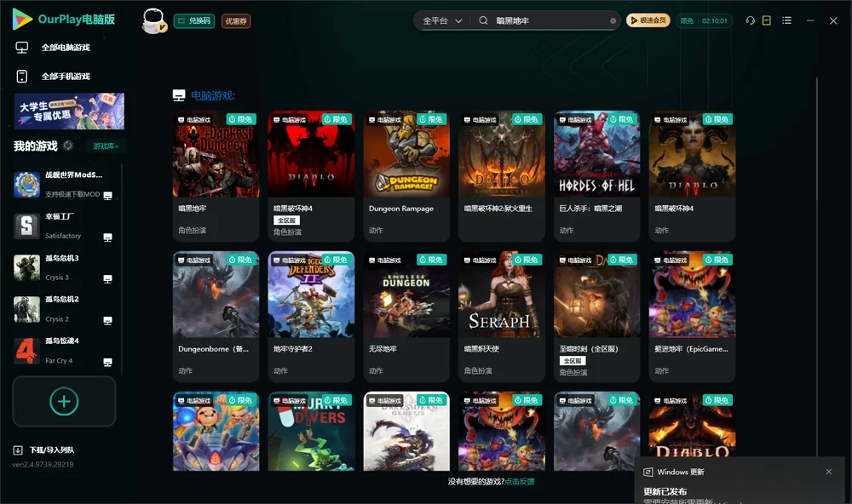Click the phone icon beside 全部手机游戏

point(22,76)
